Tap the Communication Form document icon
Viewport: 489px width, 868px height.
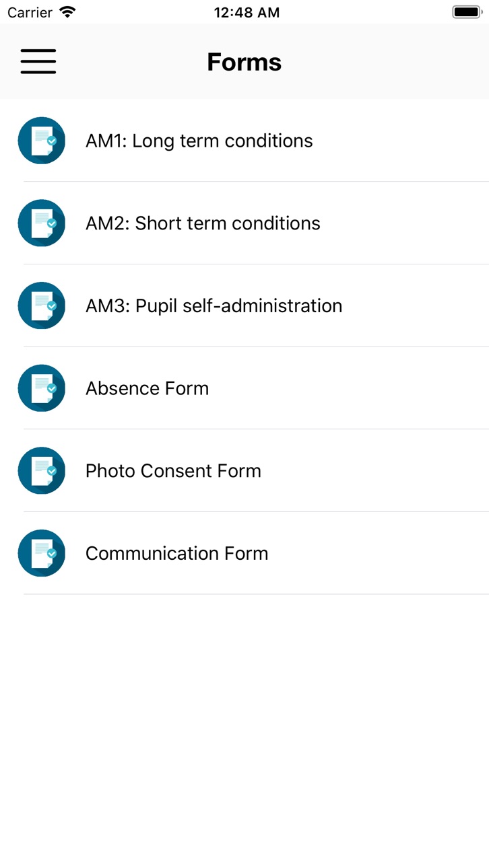click(42, 553)
